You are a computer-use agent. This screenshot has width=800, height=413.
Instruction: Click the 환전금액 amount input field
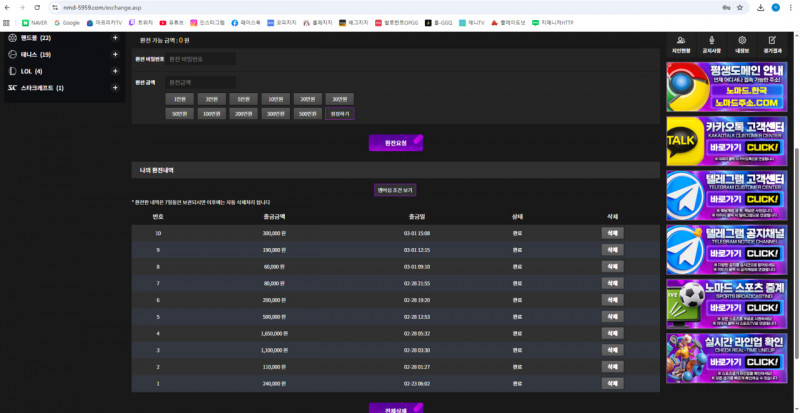tap(200, 82)
